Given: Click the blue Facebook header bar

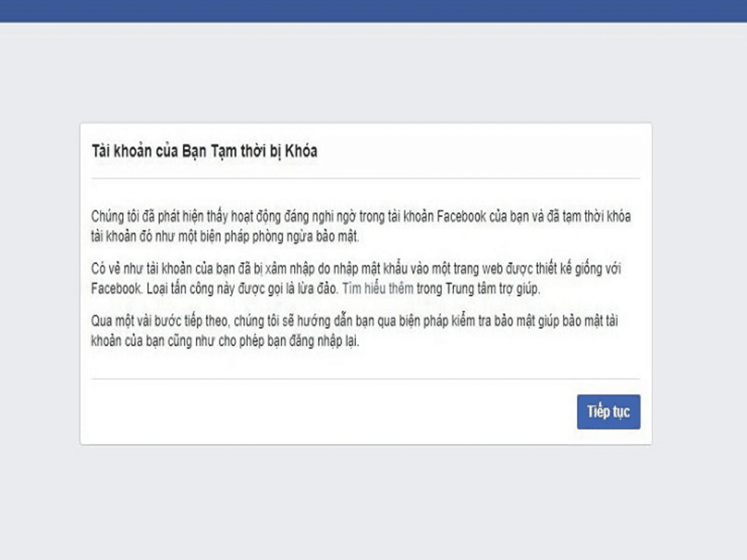Looking at the screenshot, I should (x=373, y=10).
